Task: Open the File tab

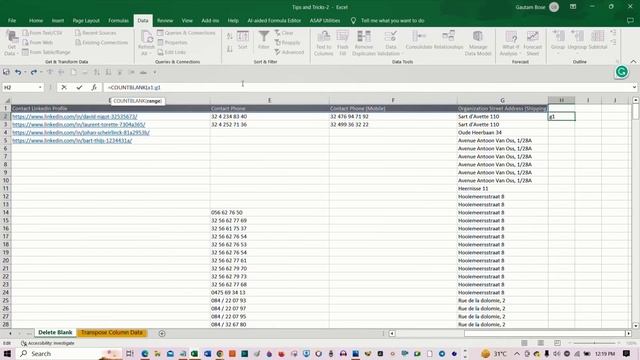Action: pyautogui.click(x=12, y=20)
